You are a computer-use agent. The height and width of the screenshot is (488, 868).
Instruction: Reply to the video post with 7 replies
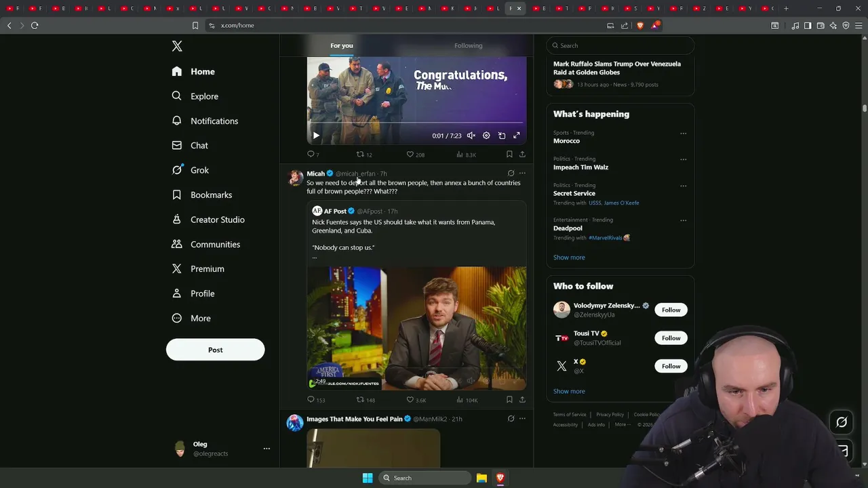313,155
